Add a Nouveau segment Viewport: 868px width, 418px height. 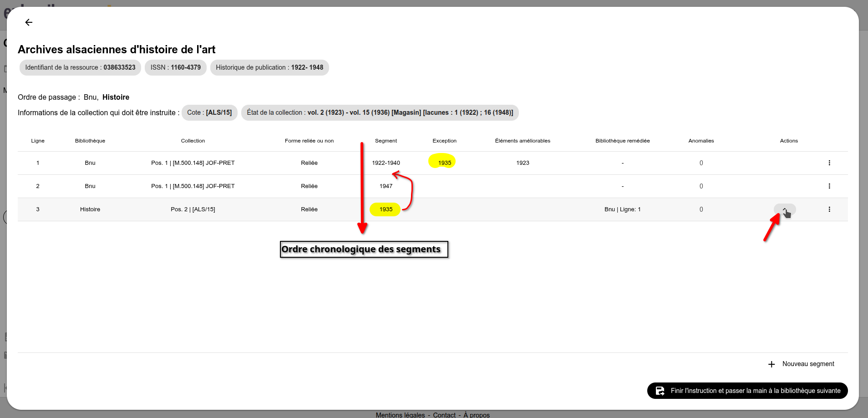(x=808, y=364)
